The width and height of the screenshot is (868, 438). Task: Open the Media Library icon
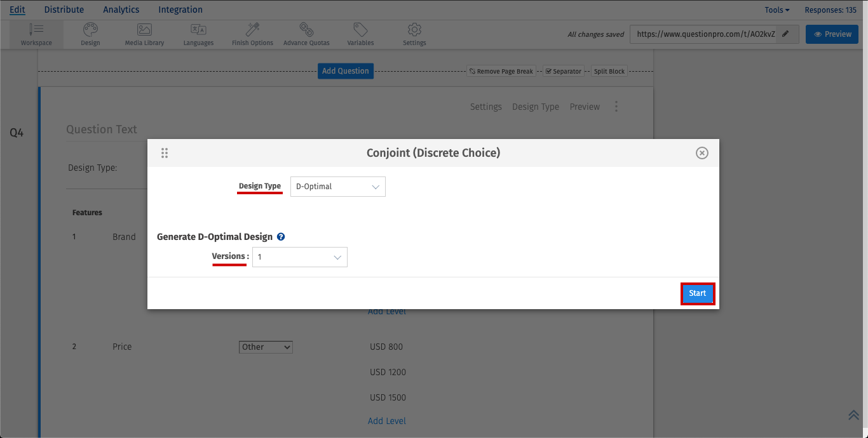(144, 30)
